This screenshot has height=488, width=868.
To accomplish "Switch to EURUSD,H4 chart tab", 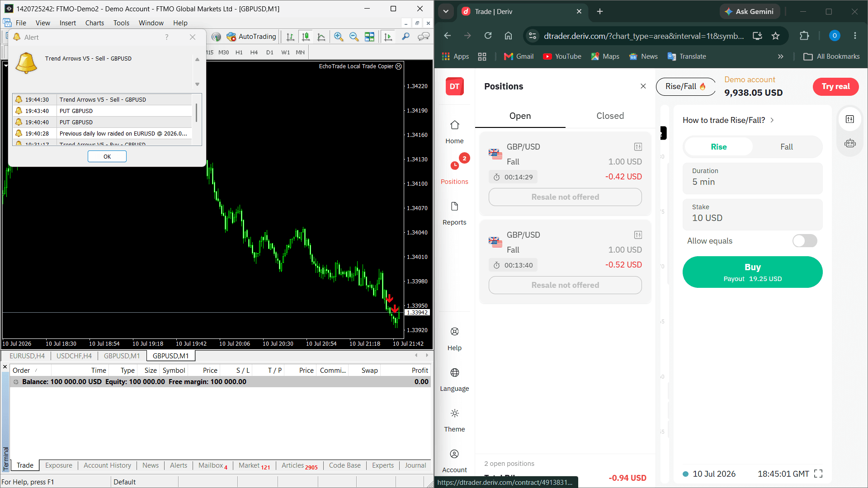I will coord(27,356).
